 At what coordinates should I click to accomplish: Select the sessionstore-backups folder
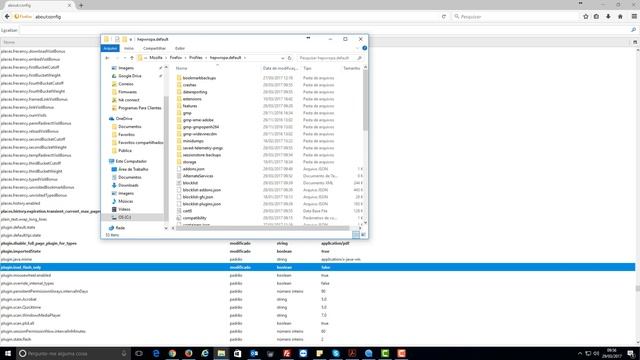202,155
